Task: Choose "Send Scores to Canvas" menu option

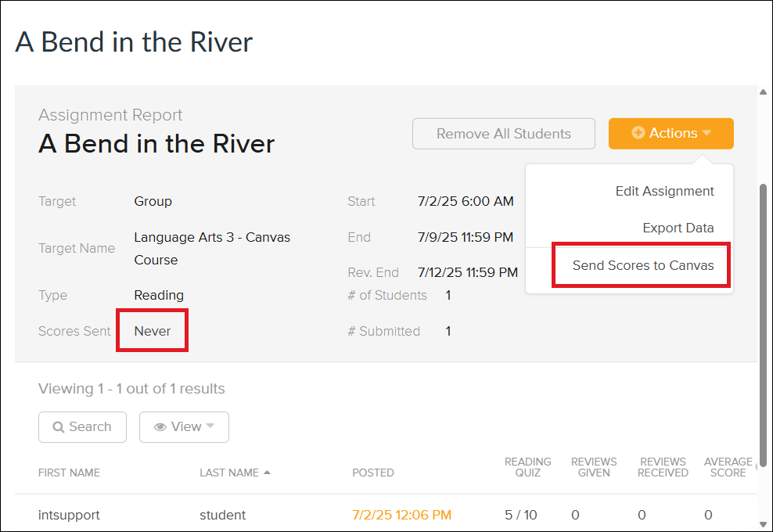Action: tap(641, 265)
